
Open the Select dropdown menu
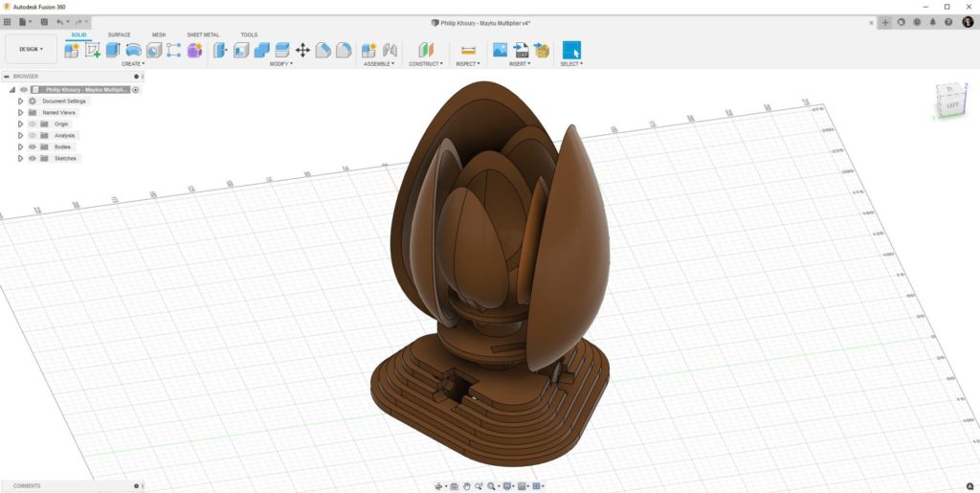[571, 64]
